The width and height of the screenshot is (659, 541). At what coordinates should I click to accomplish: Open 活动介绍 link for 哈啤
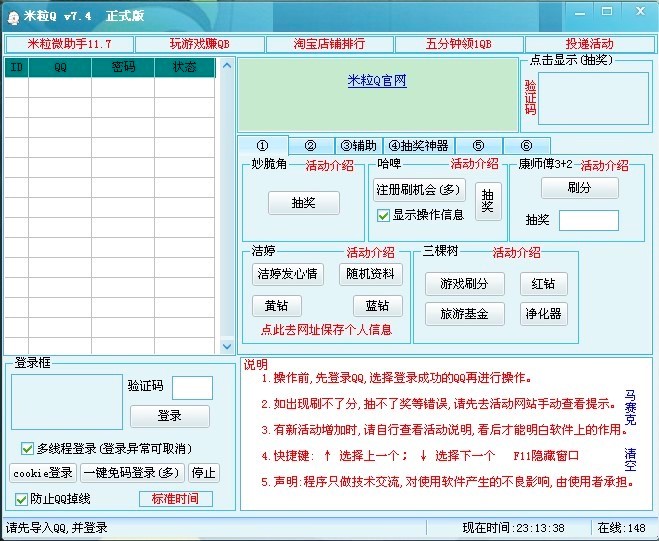tap(474, 164)
